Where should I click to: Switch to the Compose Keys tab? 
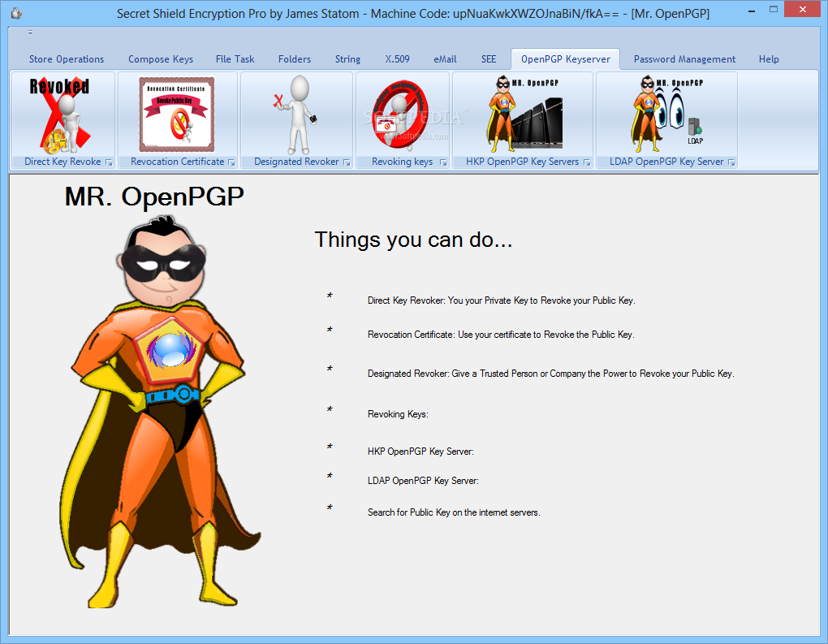(x=161, y=59)
